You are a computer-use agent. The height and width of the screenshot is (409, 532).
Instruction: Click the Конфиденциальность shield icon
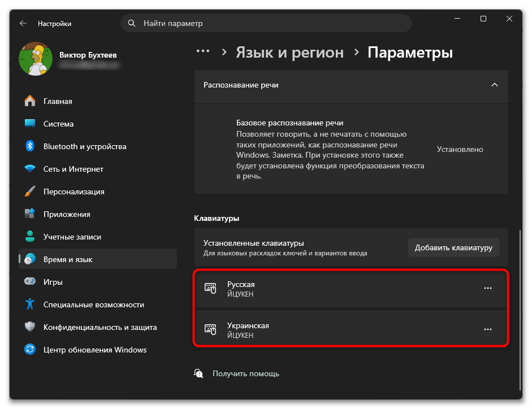click(30, 327)
